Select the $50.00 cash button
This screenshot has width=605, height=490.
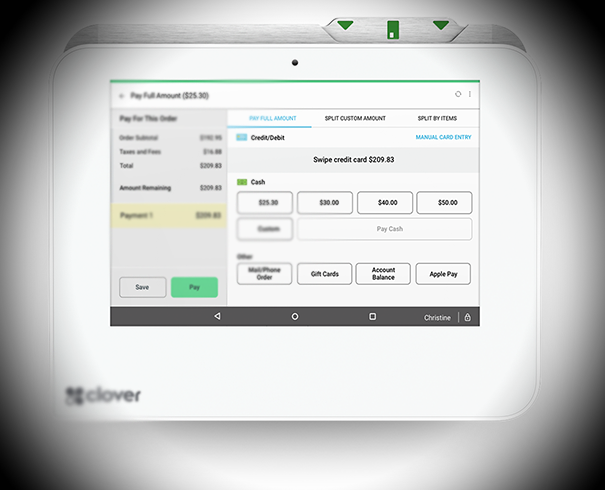[444, 203]
